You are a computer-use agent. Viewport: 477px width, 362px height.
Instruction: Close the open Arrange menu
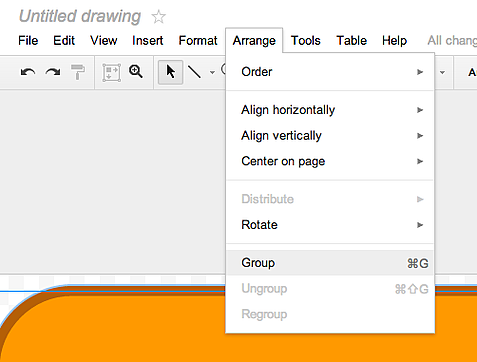point(254,41)
